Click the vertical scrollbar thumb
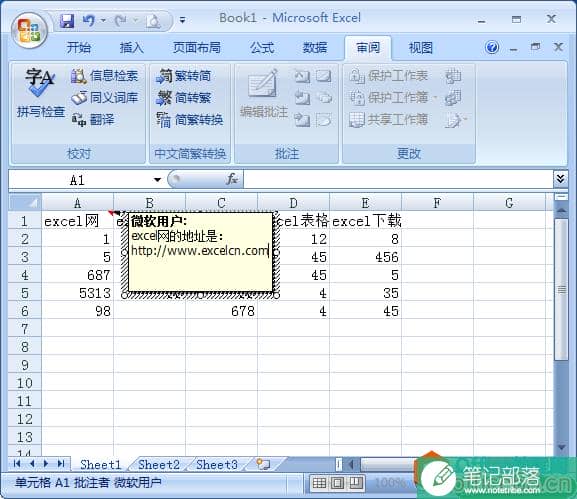 click(561, 290)
